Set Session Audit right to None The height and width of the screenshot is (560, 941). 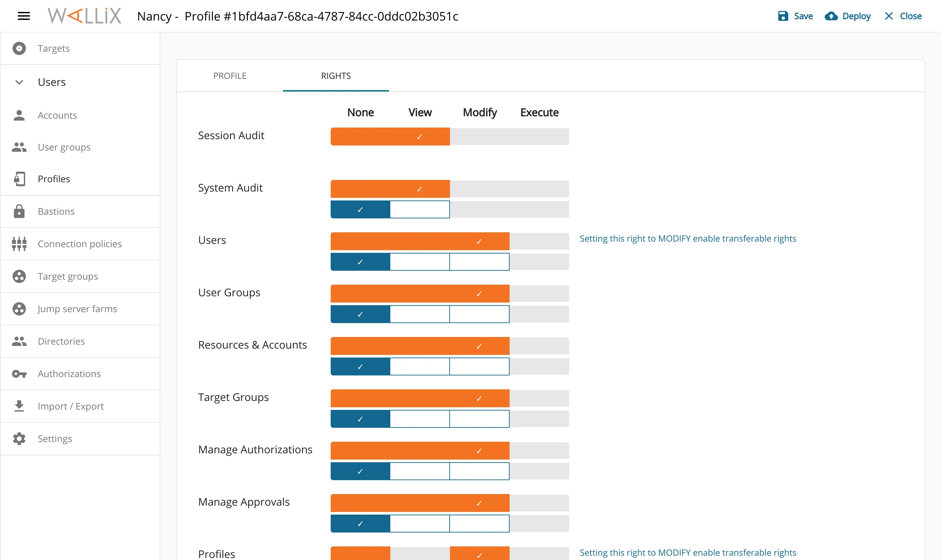[360, 136]
